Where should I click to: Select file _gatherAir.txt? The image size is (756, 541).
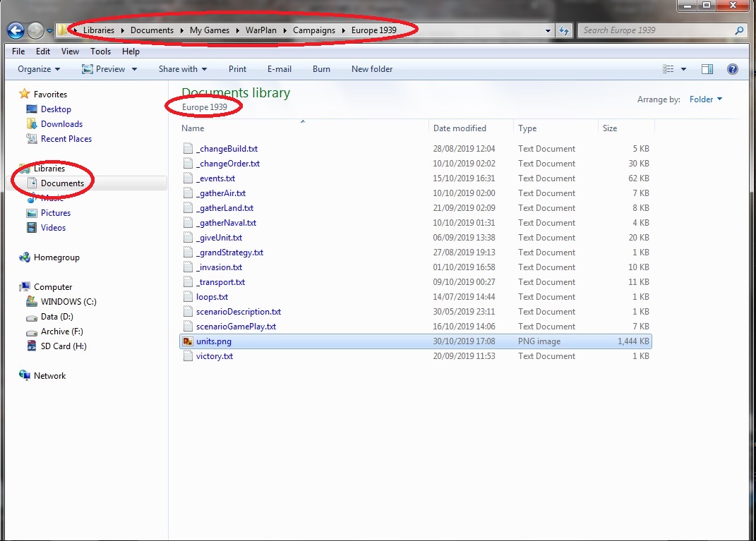pyautogui.click(x=221, y=193)
